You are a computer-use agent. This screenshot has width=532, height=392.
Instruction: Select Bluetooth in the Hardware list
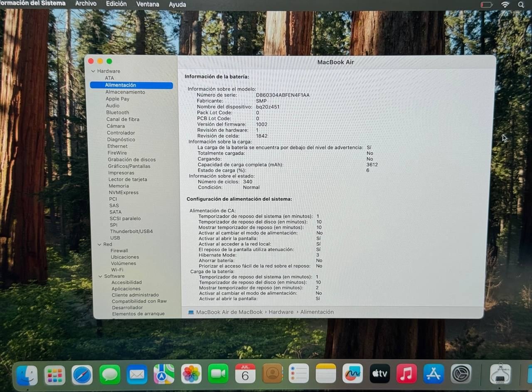118,112
